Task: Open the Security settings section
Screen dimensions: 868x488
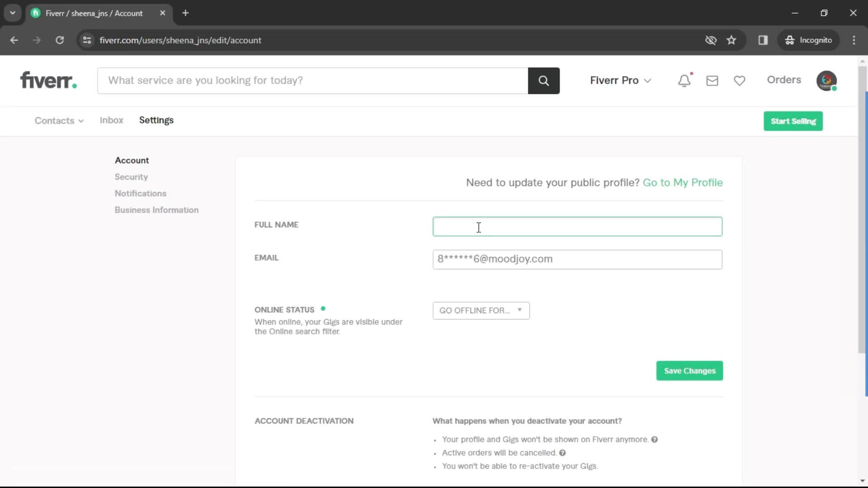Action: [131, 177]
